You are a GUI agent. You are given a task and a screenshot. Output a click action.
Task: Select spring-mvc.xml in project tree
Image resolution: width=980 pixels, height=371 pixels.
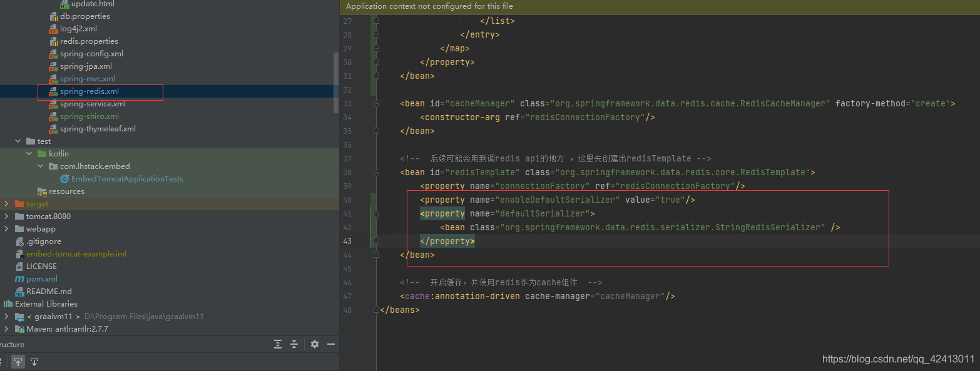88,79
